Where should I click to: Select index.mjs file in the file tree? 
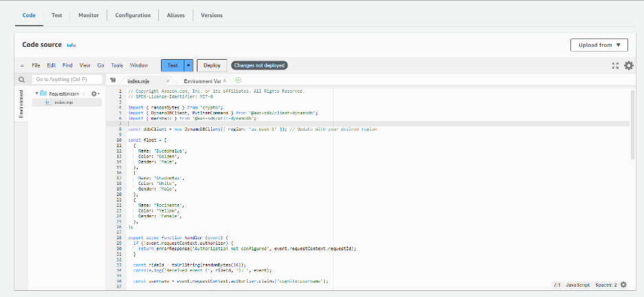[64, 102]
